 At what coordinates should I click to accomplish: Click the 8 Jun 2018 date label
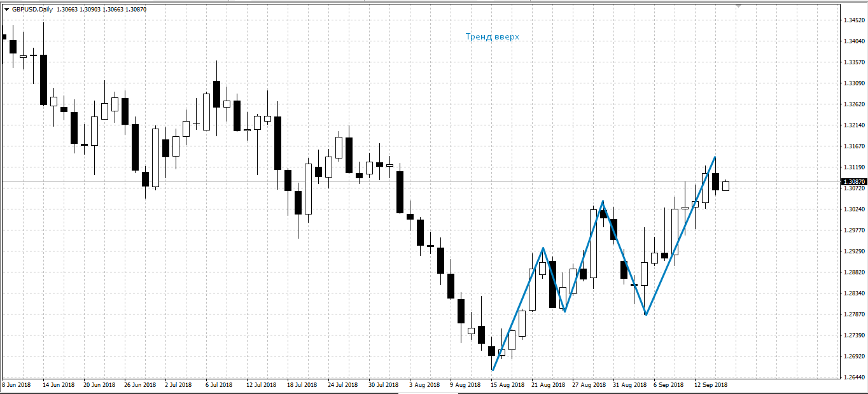(x=16, y=385)
